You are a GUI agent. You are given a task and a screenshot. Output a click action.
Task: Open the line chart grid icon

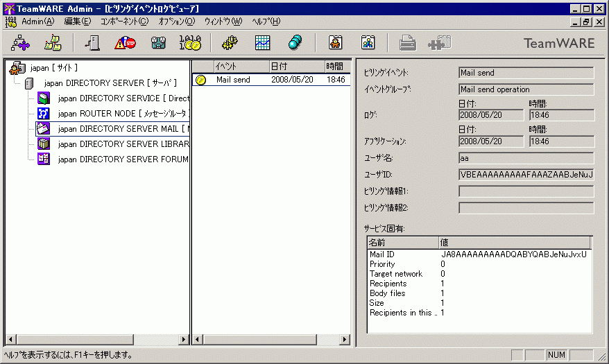[x=263, y=43]
